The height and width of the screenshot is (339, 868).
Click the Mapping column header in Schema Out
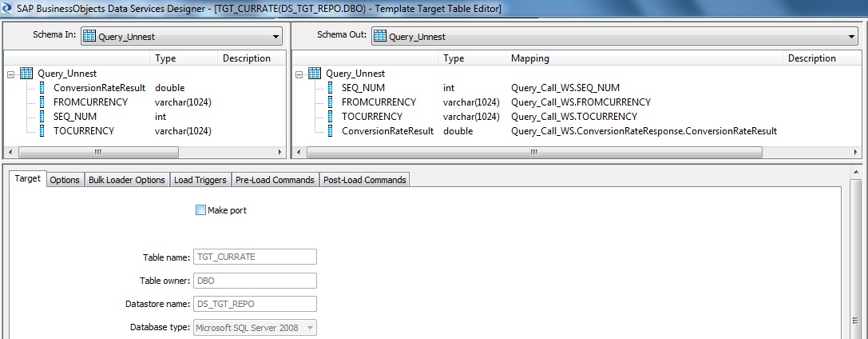click(645, 58)
